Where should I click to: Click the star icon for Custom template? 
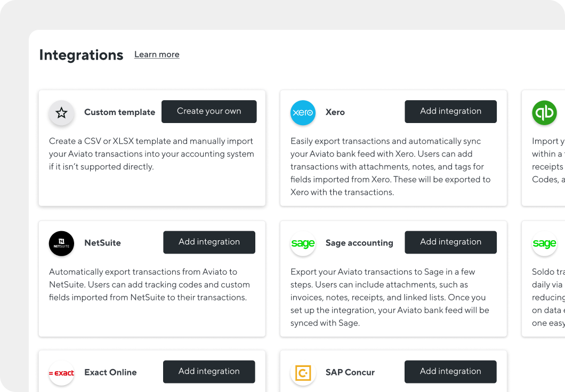(62, 113)
